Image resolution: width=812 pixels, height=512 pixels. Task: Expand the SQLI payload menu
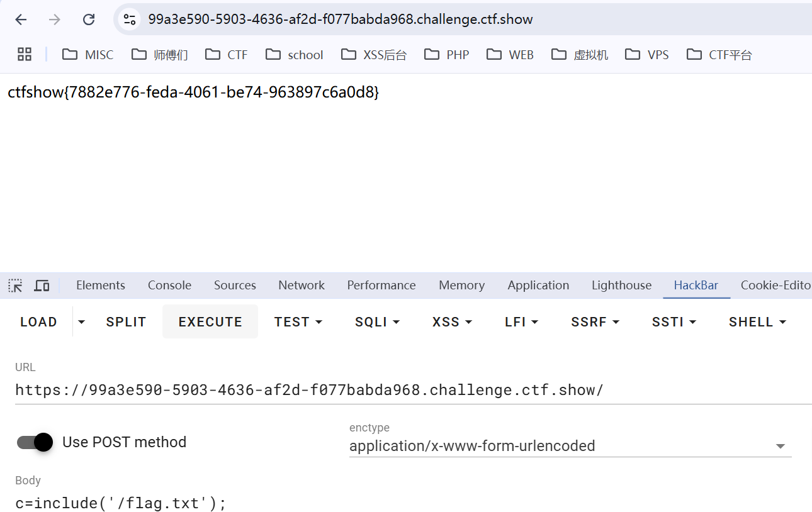378,321
